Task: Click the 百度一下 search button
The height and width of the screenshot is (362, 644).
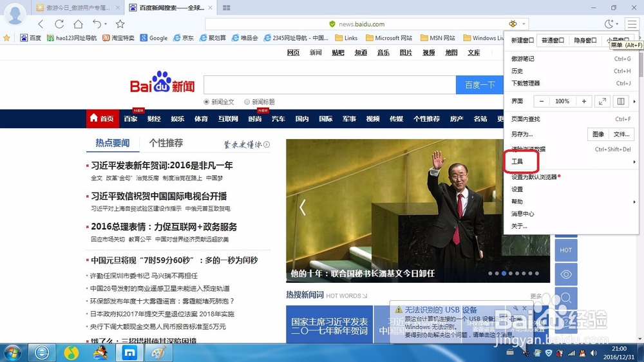Action: [479, 85]
